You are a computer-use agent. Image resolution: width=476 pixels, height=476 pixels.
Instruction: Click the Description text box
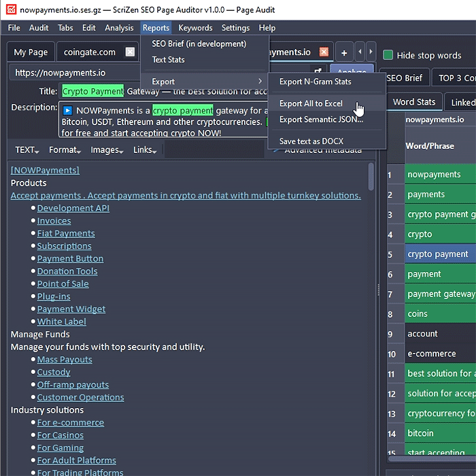coord(163,119)
